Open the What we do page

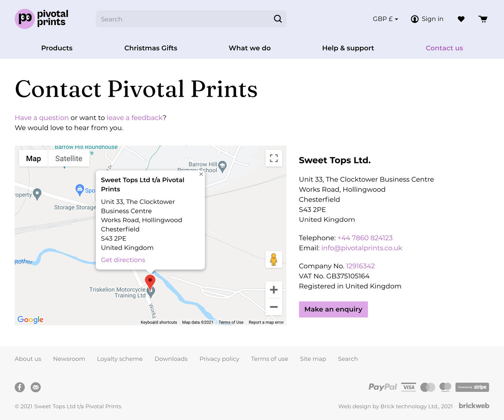click(x=249, y=48)
